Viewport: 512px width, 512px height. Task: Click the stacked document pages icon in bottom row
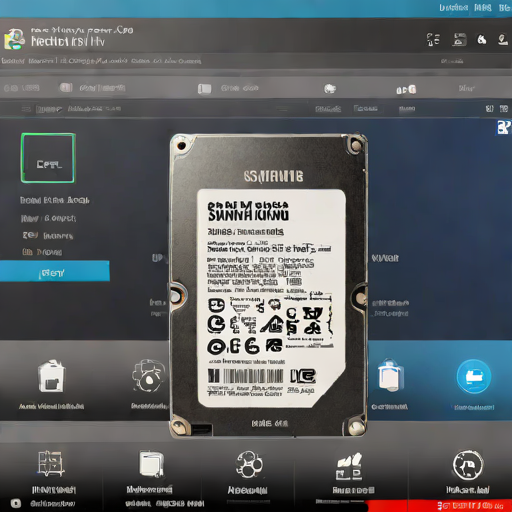pyautogui.click(x=151, y=463)
